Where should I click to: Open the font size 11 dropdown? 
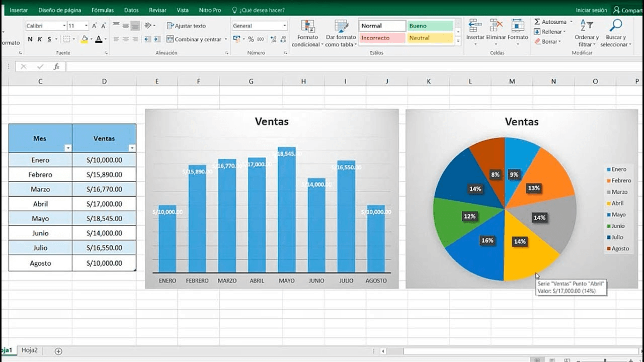pos(86,26)
